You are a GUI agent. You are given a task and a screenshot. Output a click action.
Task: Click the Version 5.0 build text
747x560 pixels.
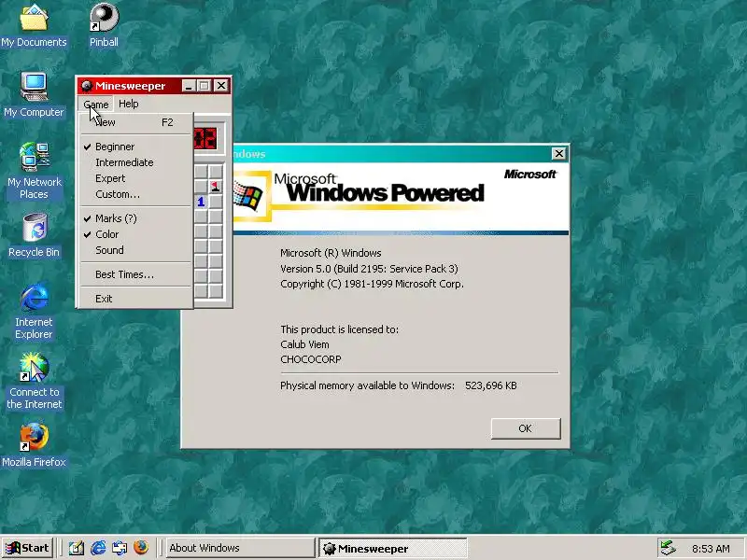[369, 269]
